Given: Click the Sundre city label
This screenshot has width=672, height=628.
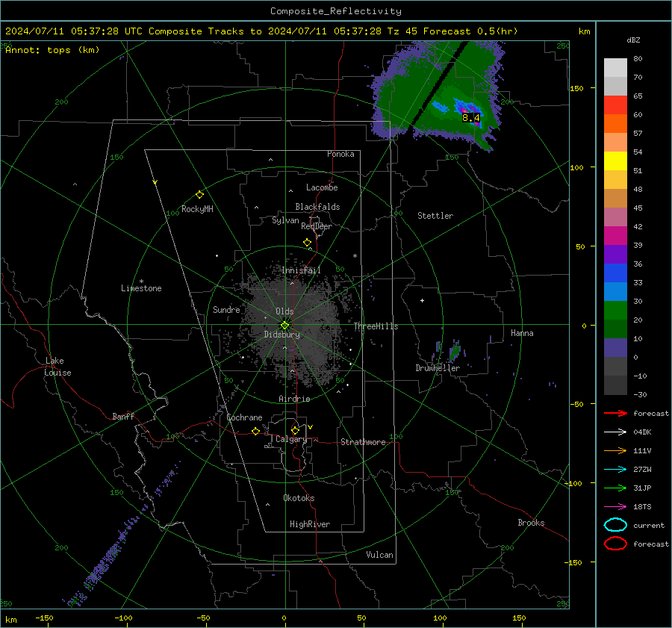Looking at the screenshot, I should pos(226,309).
